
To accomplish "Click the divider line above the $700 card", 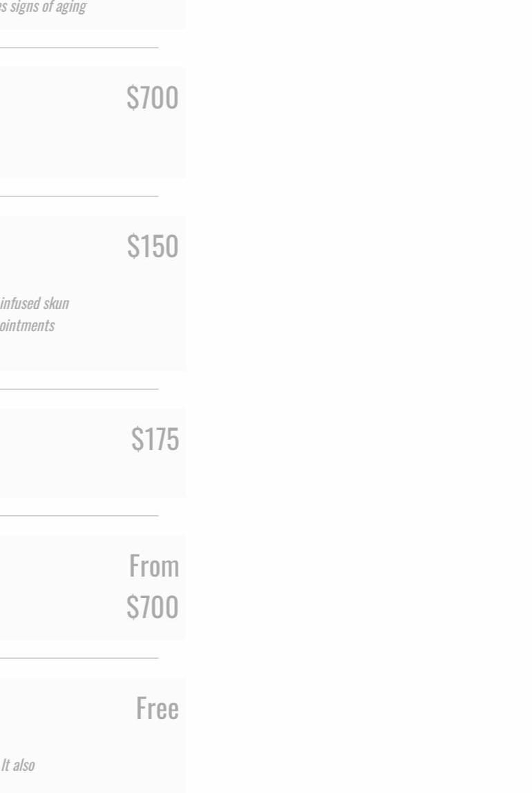I will [79, 48].
